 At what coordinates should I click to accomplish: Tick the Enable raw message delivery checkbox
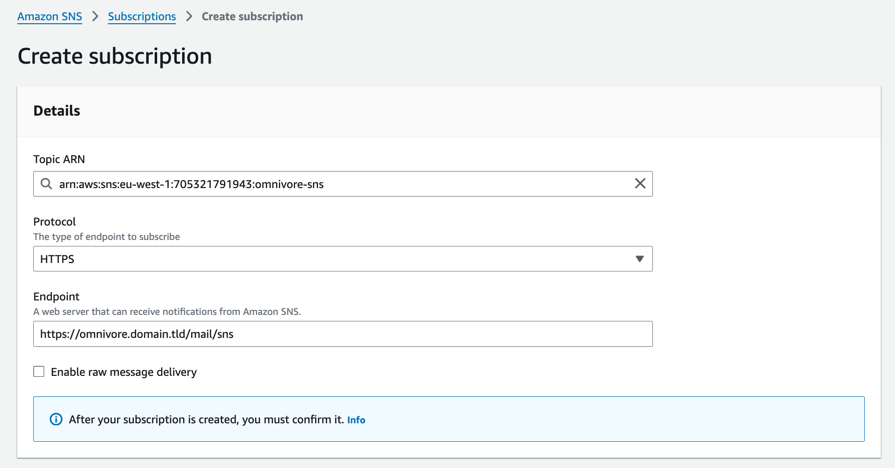39,372
